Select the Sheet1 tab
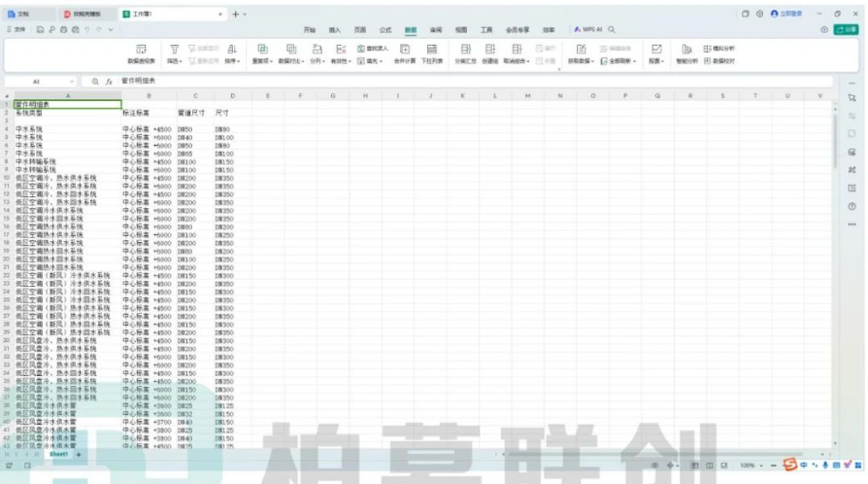 [58, 454]
